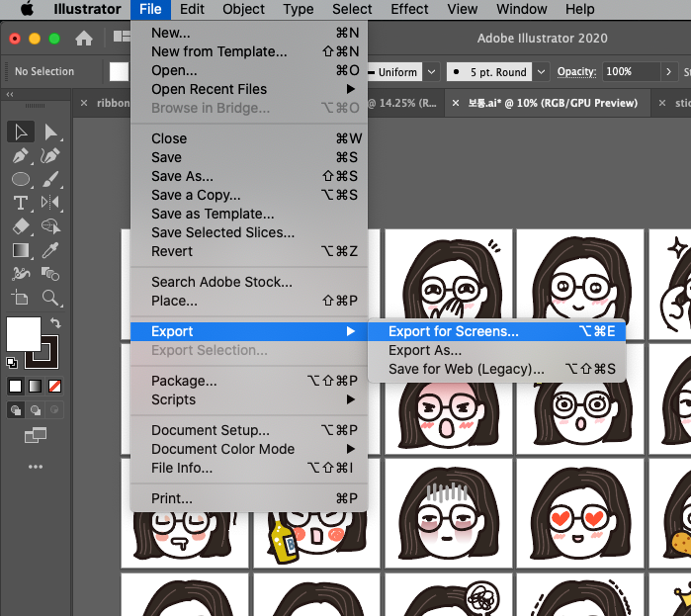Image resolution: width=691 pixels, height=616 pixels.
Task: Open control bar fill swatch
Action: coord(119,72)
